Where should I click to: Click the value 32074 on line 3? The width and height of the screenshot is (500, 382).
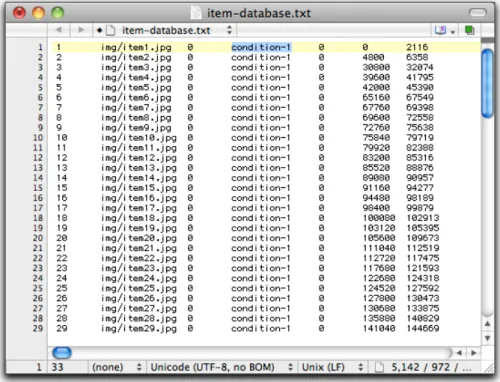(420, 67)
